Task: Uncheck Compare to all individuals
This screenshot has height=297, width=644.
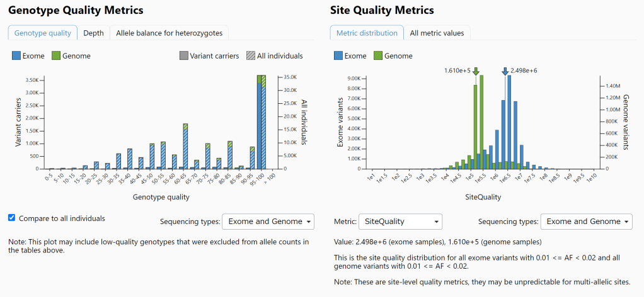Action: click(12, 218)
